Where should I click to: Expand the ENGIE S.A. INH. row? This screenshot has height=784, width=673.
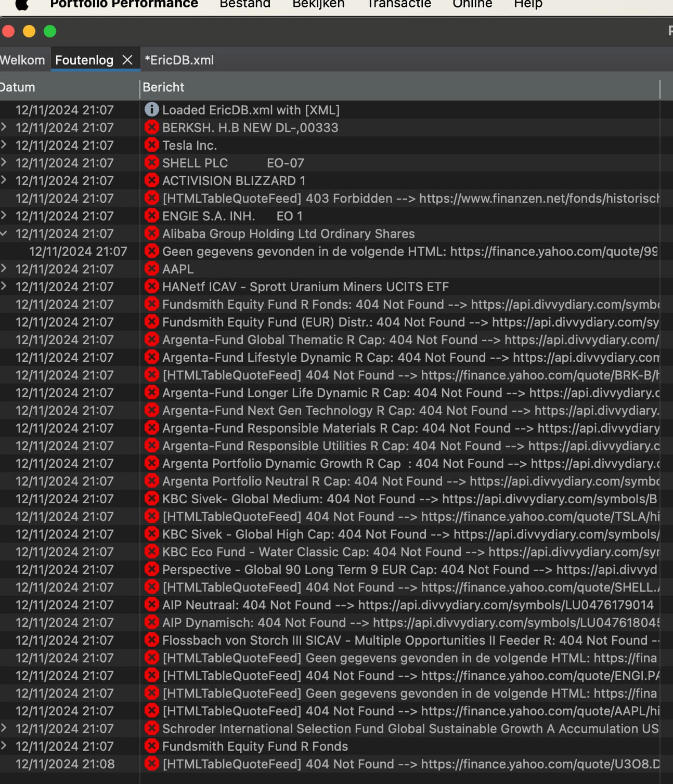[x=4, y=215]
